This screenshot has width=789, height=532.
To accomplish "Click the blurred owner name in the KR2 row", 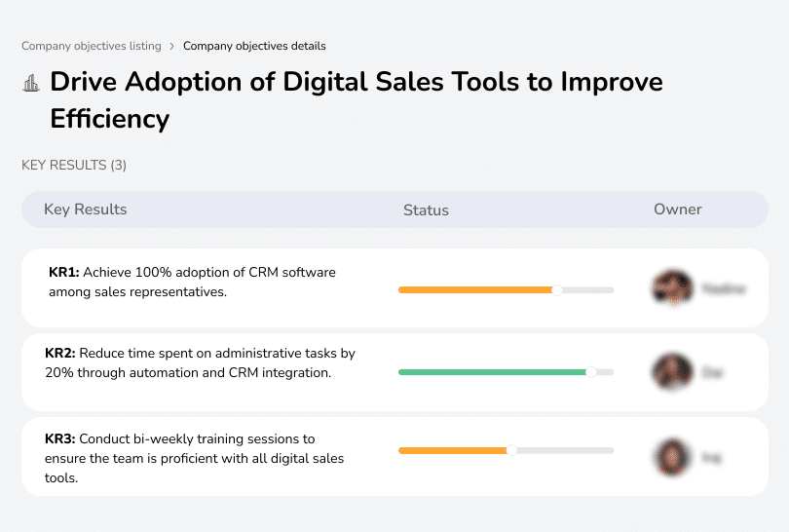I will coord(712,372).
